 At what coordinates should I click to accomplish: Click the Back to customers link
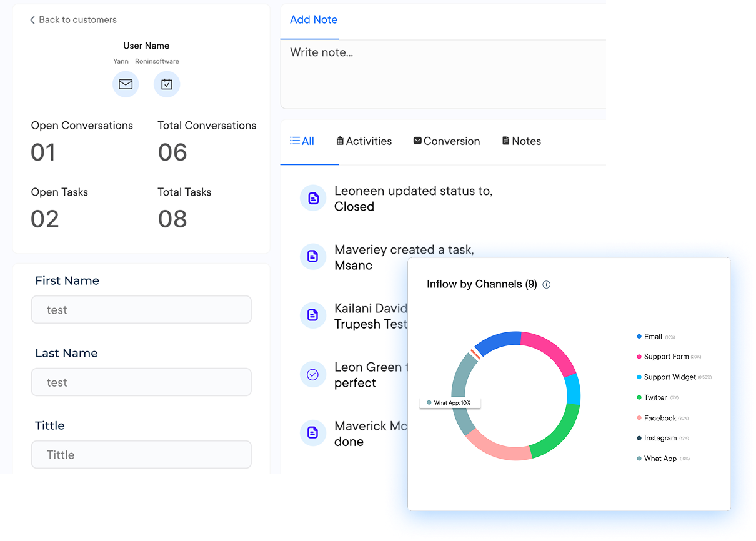click(73, 19)
